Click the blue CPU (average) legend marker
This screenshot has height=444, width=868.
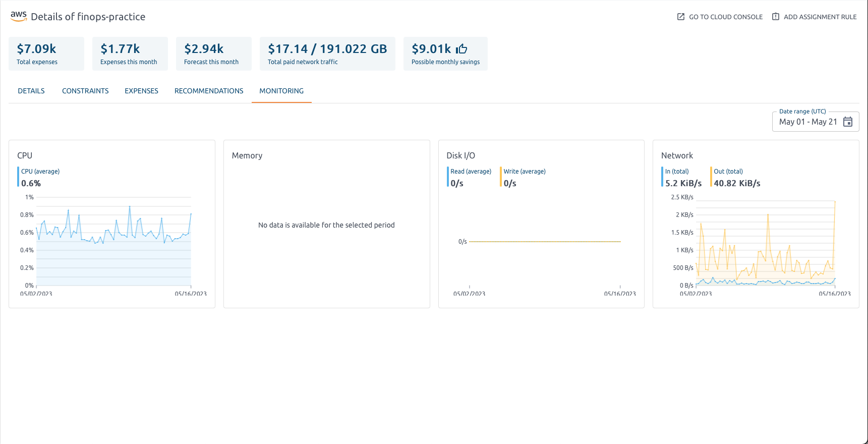(19, 177)
